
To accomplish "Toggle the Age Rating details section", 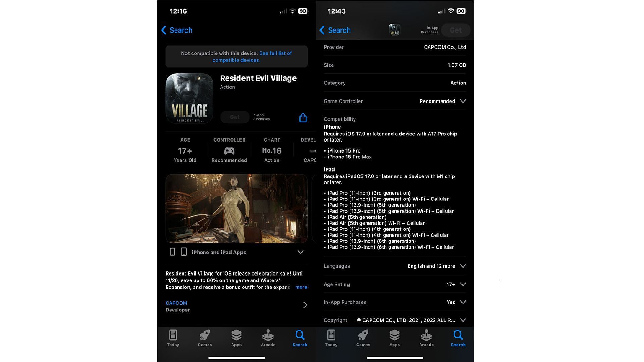I will click(463, 284).
